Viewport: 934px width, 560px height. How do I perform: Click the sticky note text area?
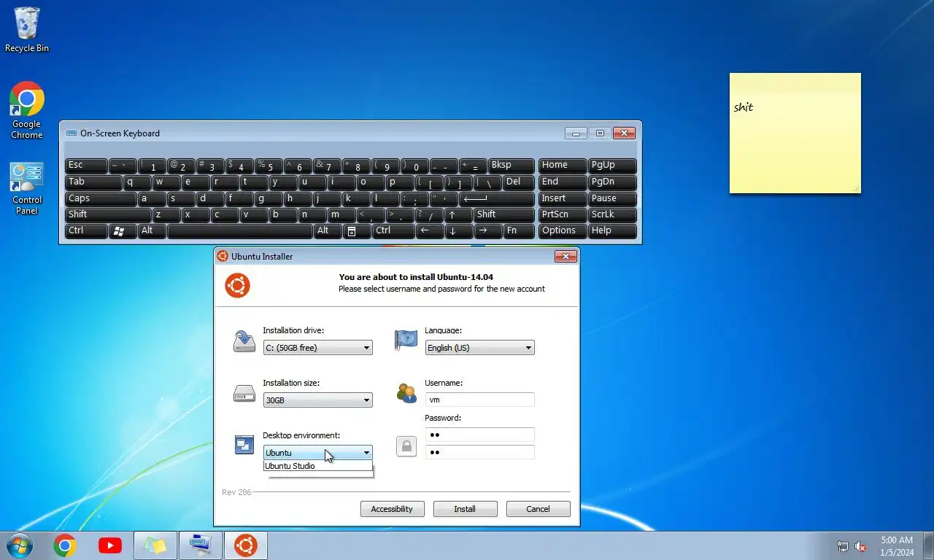click(x=795, y=139)
